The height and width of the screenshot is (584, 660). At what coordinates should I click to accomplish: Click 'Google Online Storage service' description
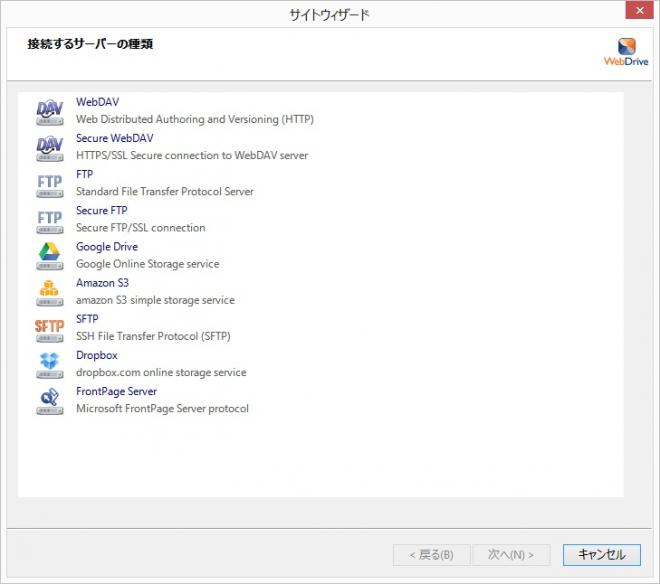148,264
